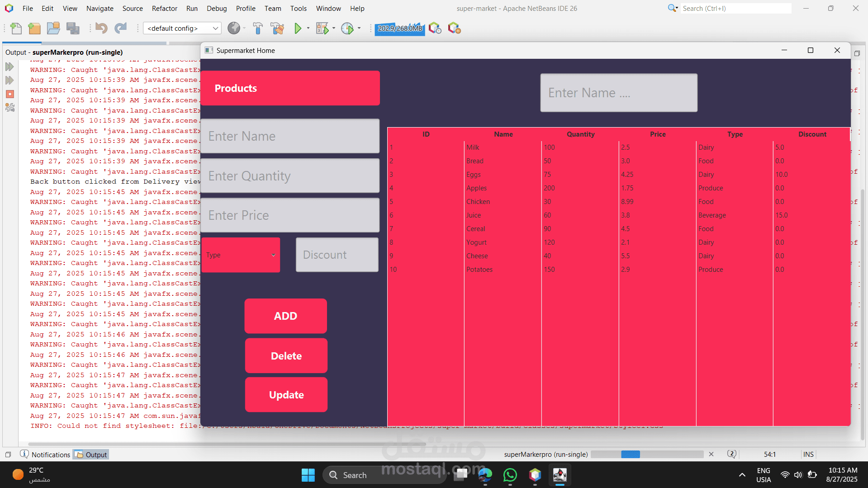
Task: Click the Name column header
Action: [503, 134]
